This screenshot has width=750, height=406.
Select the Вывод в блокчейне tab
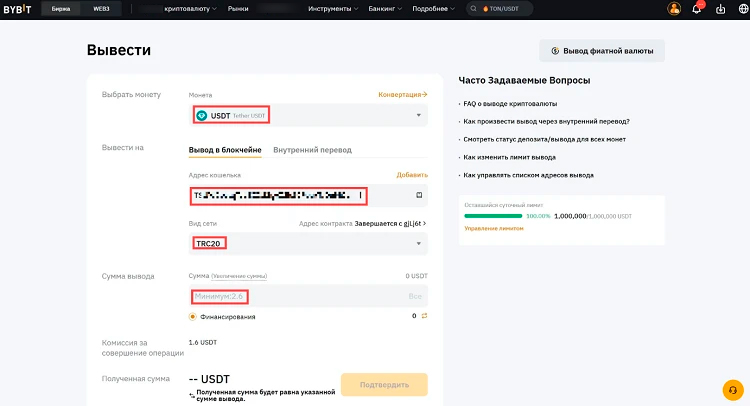point(225,150)
